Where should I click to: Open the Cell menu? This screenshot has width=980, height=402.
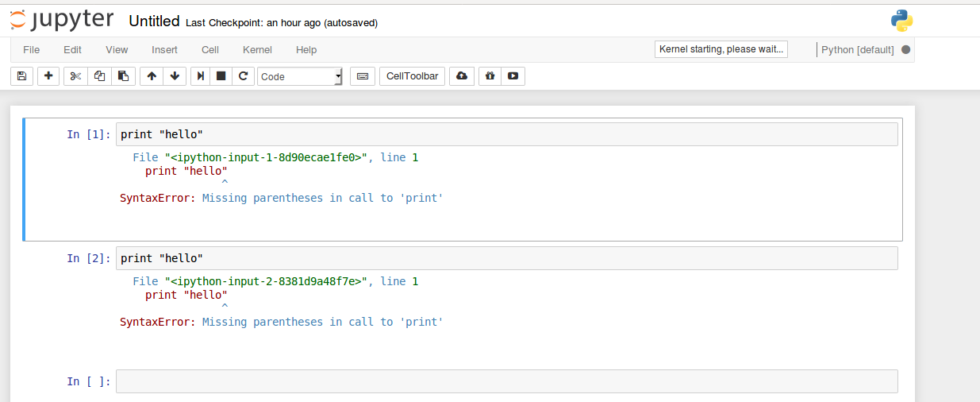210,50
